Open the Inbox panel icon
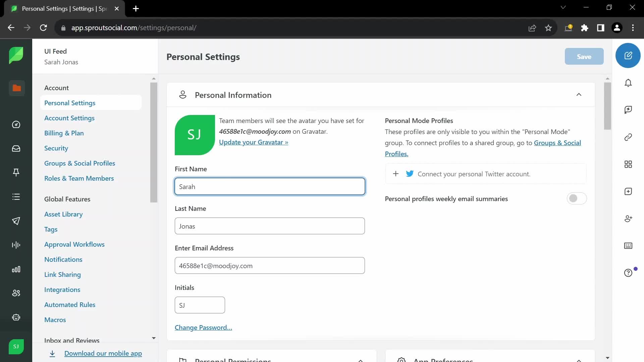The image size is (644, 362). 16,149
